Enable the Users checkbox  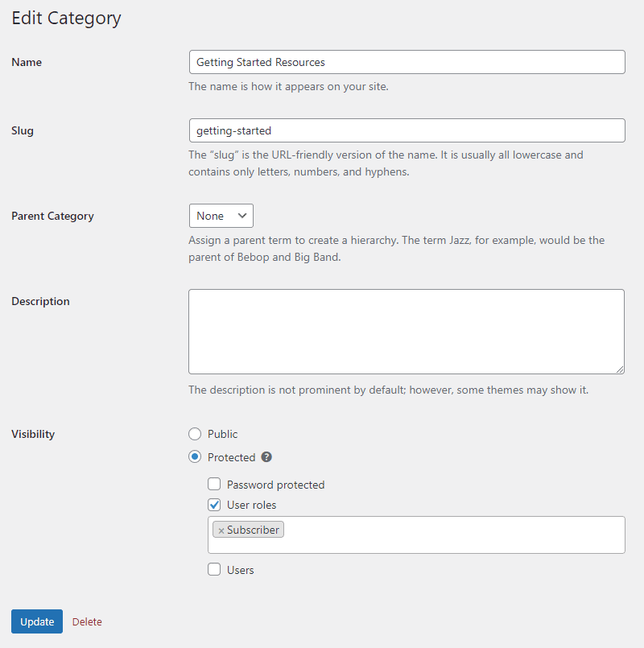(214, 569)
